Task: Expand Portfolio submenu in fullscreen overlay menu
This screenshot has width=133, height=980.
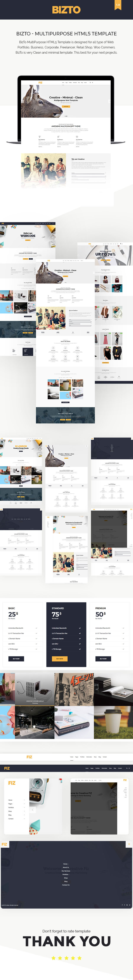Action: 70,875
